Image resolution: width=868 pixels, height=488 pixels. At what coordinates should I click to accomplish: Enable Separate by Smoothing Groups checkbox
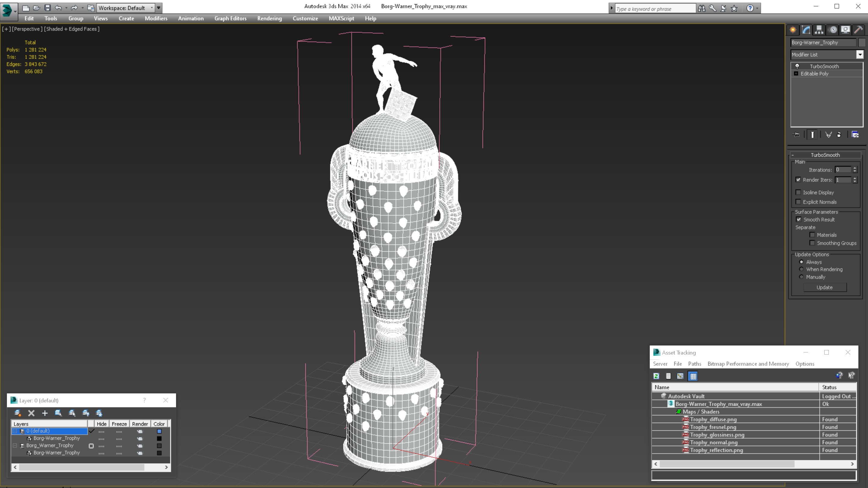pos(813,243)
